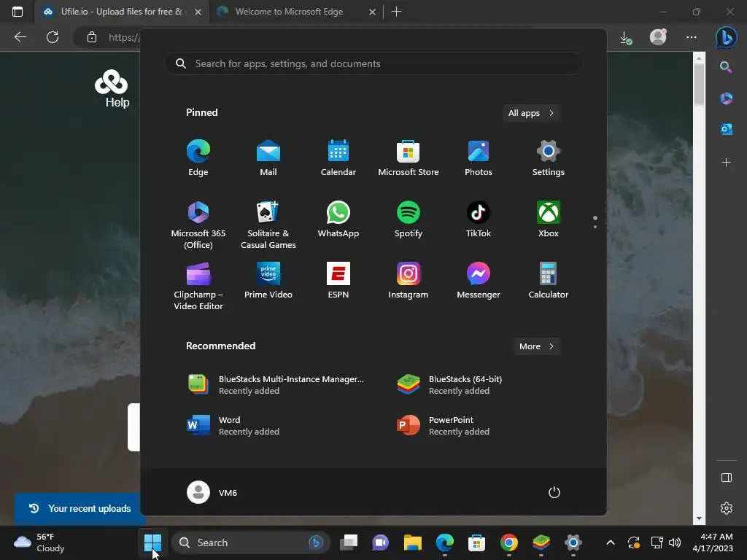Screen dimensions: 747x560
Task: Open a new browser tab
Action: [396, 12]
